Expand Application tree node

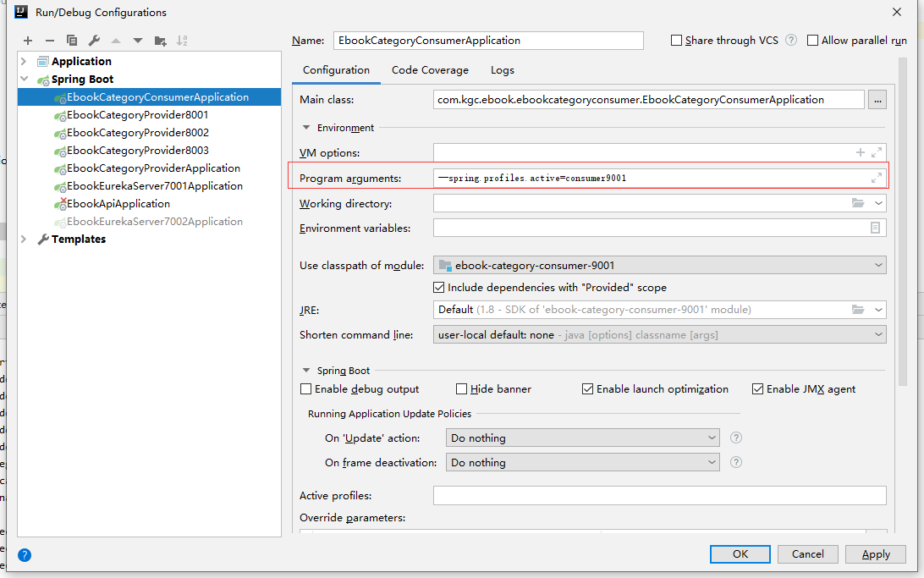point(24,61)
